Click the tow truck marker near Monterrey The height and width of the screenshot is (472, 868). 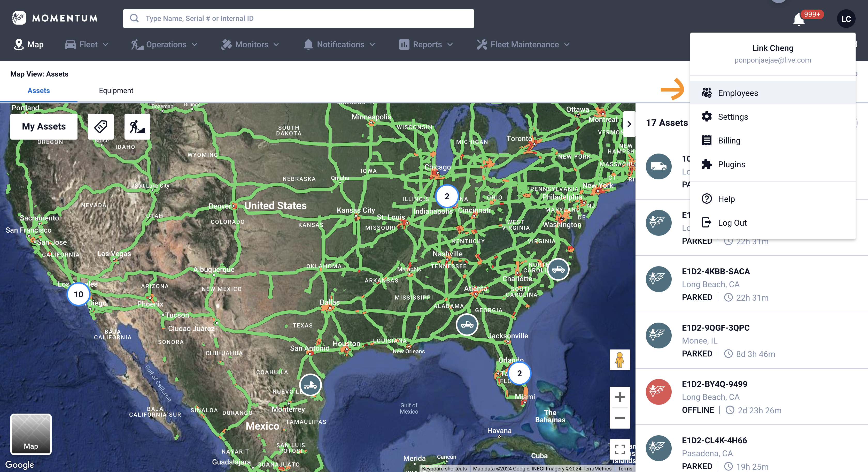tap(310, 385)
